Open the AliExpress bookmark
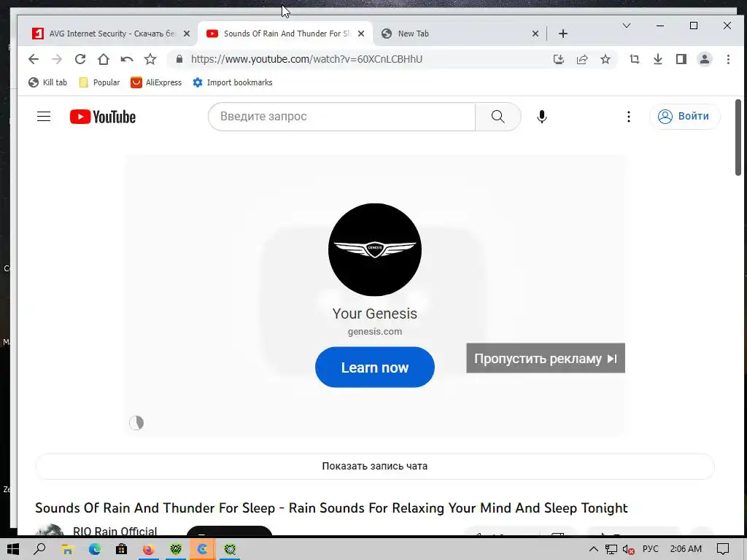 [x=156, y=82]
